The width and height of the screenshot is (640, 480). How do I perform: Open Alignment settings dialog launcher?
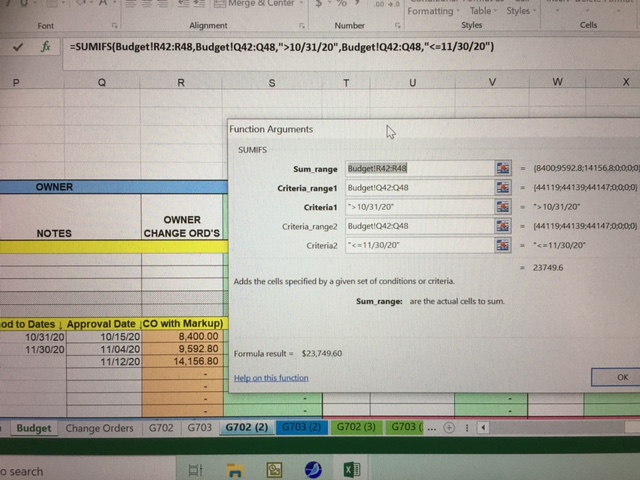click(x=302, y=26)
